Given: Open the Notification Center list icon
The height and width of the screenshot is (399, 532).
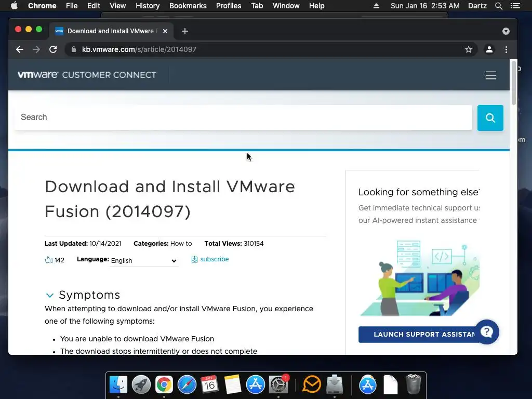Looking at the screenshot, I should (x=515, y=6).
